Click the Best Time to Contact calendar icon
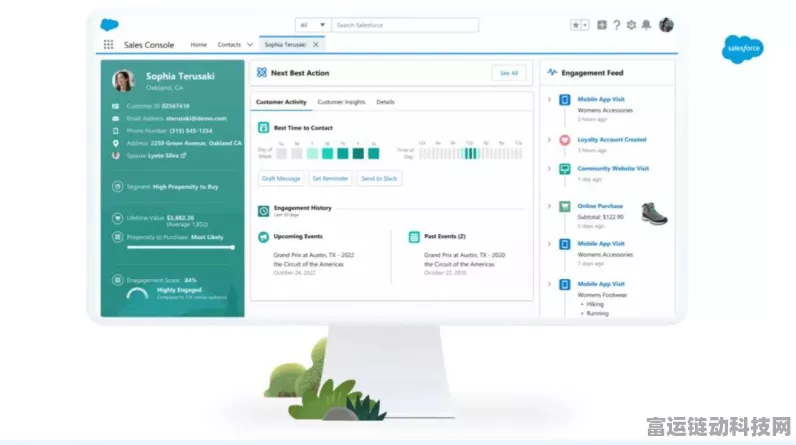Viewport: 796px width, 445px height. [263, 127]
